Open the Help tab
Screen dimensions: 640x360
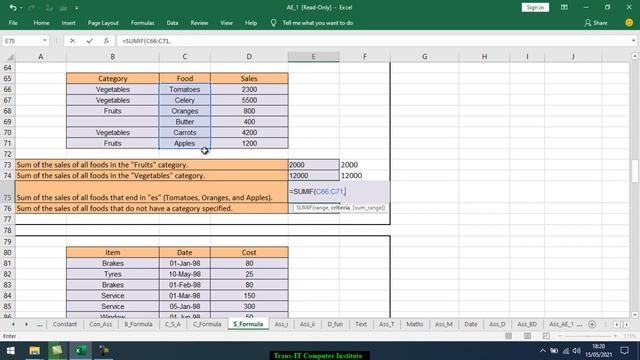[251, 23]
